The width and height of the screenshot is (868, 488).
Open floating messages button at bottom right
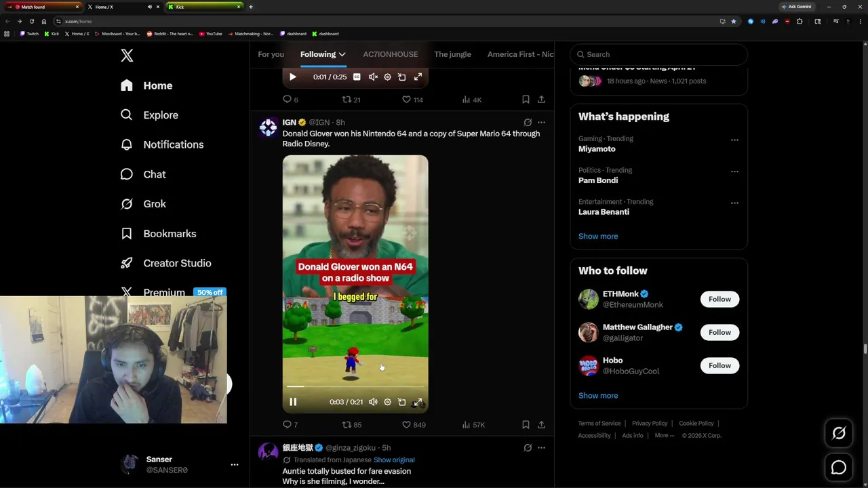click(839, 468)
